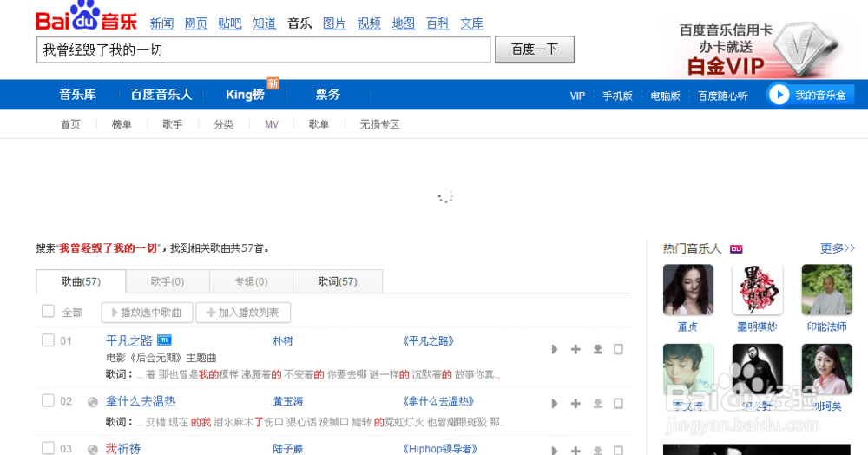Click the play icon on 我的音乐盒 button
Image resolution: width=868 pixels, height=455 pixels.
(779, 95)
